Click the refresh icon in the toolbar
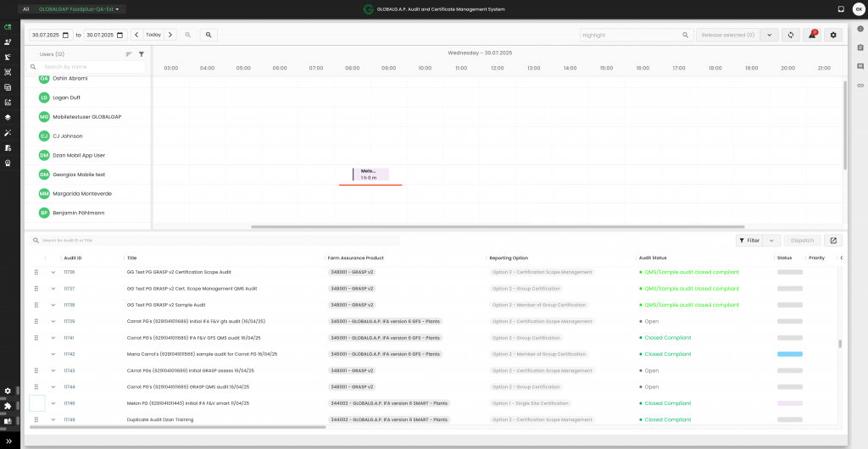The height and width of the screenshot is (449, 868). pyautogui.click(x=791, y=35)
